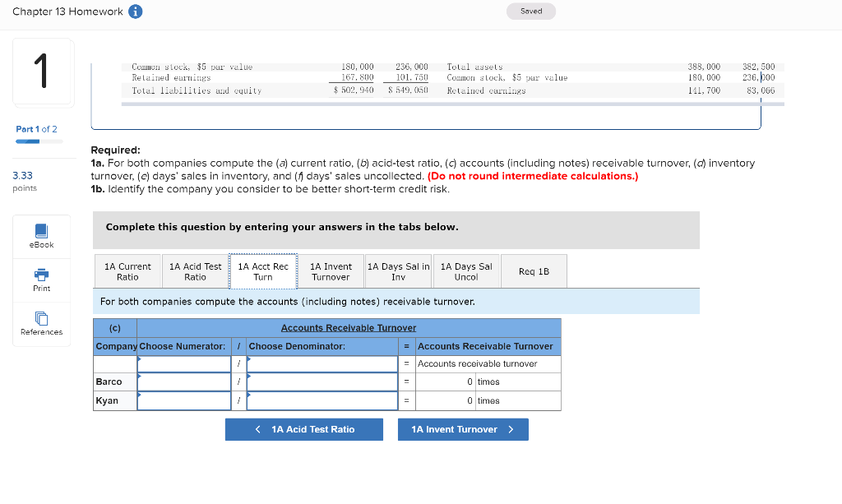Image resolution: width=842 pixels, height=504 pixels.
Task: Open Barco's Choose Numerator dropdown
Action: point(184,381)
